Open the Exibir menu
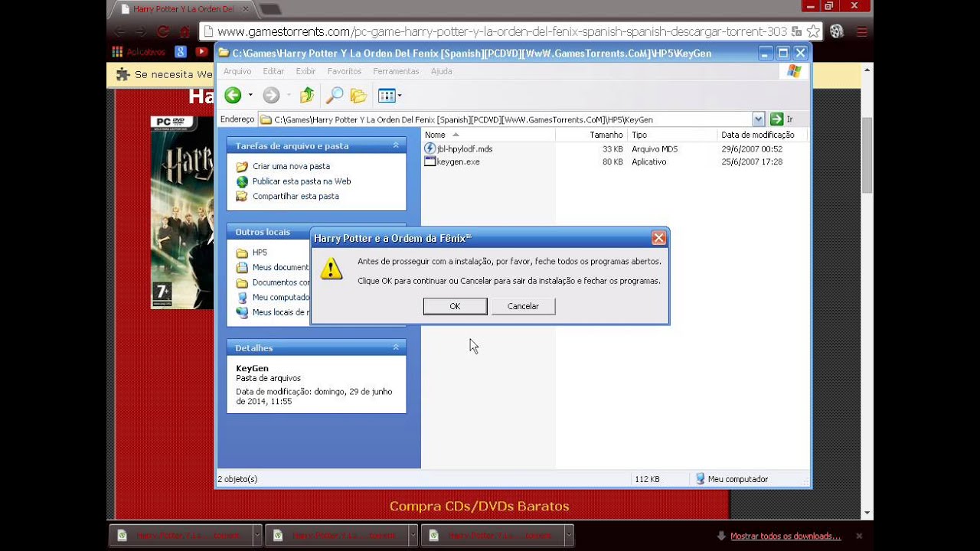 [305, 71]
